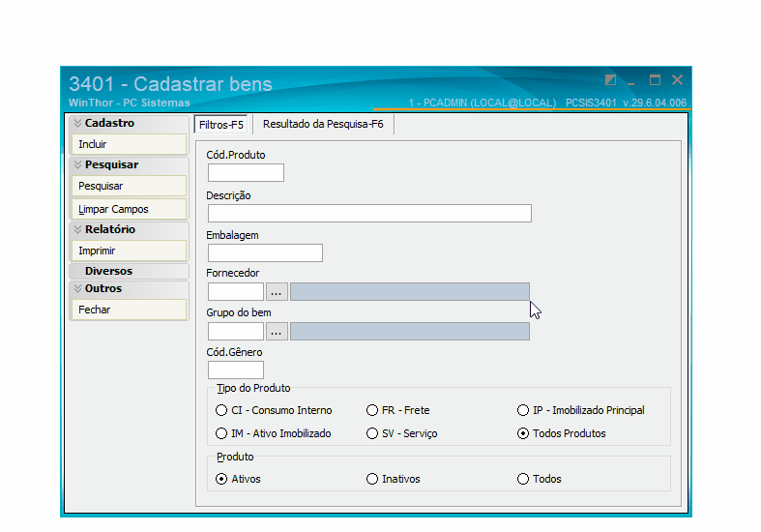Select Inativos product status
This screenshot has height=532, width=761.
coord(394,479)
